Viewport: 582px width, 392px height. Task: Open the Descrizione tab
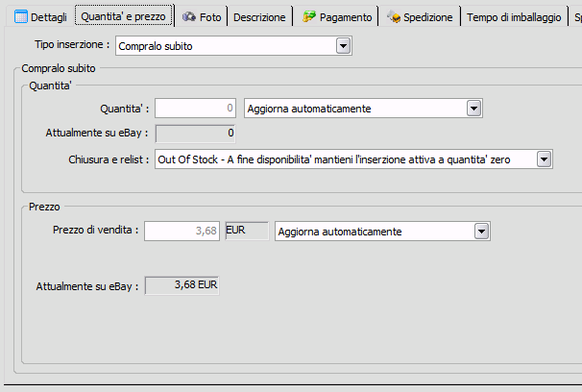[259, 17]
